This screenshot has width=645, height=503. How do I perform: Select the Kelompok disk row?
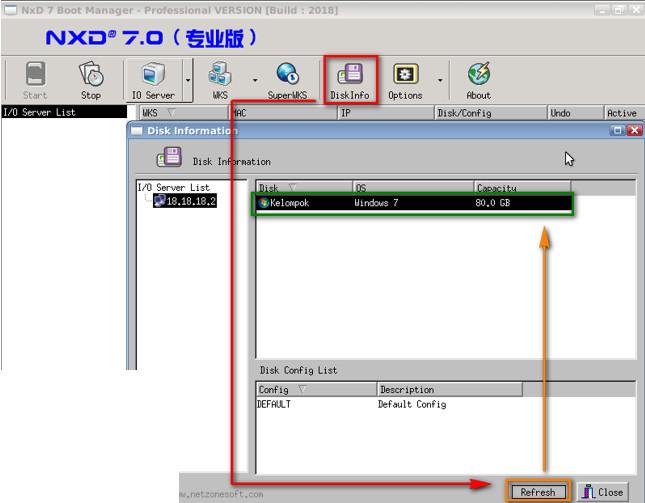(x=413, y=203)
